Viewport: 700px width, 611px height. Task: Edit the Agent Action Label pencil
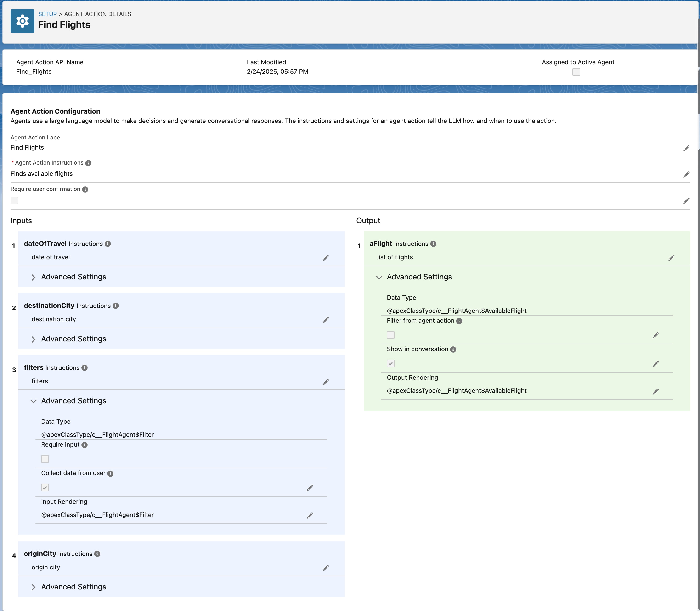(x=686, y=148)
